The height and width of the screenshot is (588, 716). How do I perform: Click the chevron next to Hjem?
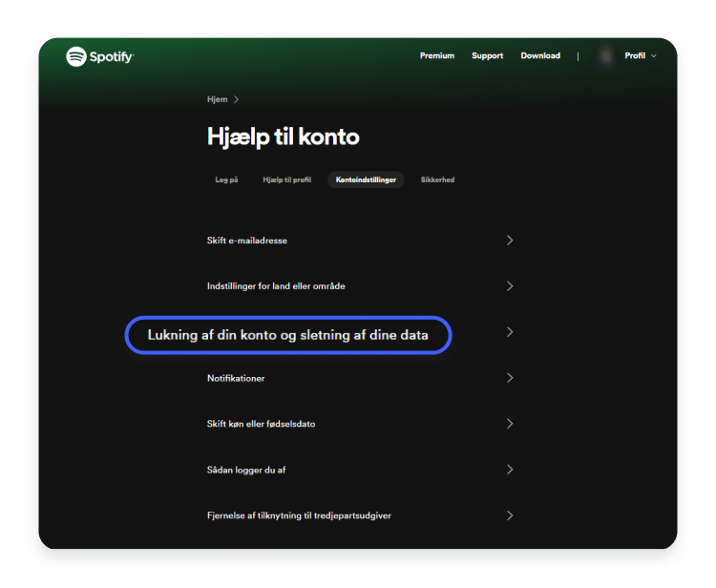(x=236, y=99)
